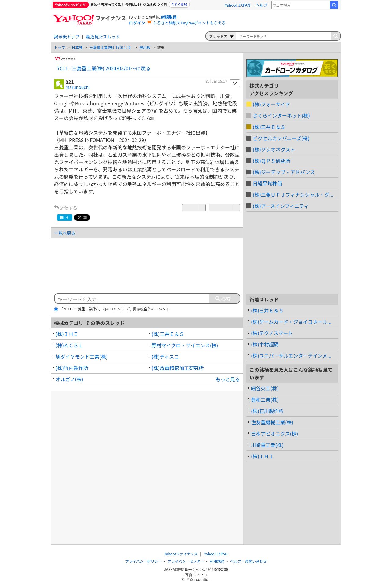Open (株)ＡＣＳＬ machinery thread
Screen dimensions: 392x581
coord(69,345)
